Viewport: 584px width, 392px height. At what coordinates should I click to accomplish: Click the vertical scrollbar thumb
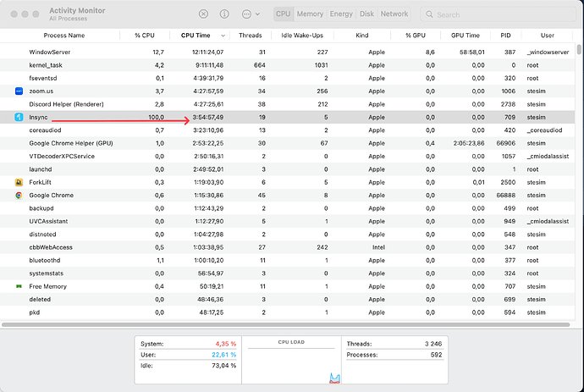tap(579, 50)
